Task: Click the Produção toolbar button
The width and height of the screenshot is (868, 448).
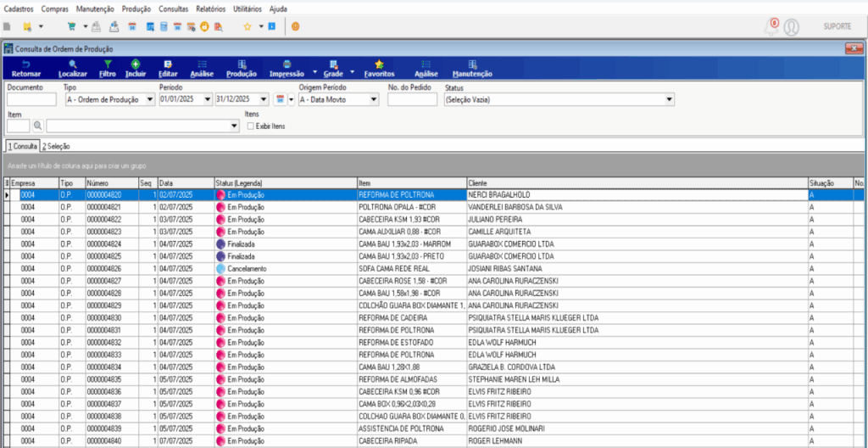Action: click(242, 68)
